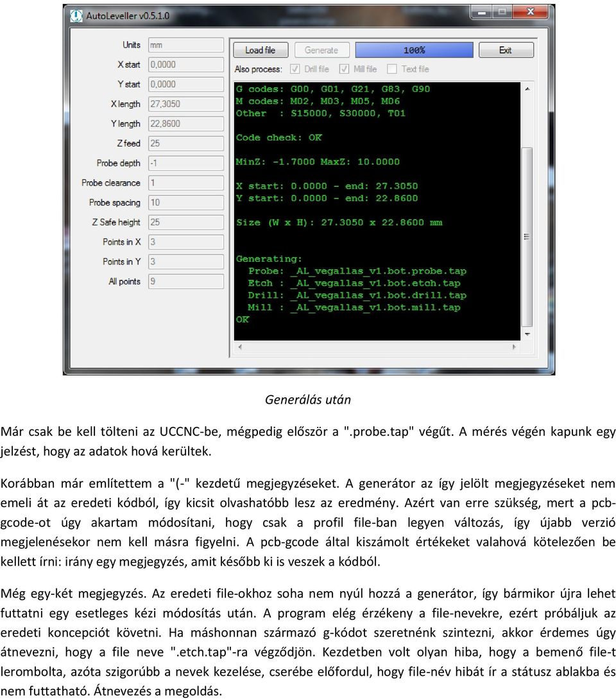Click the 'Generálás után' caption
This screenshot has width=616, height=699.
(x=308, y=399)
